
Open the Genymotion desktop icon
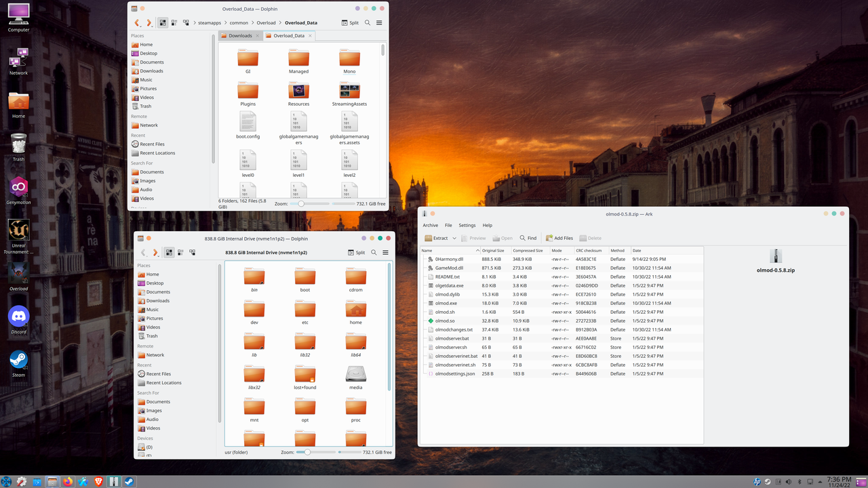click(x=18, y=190)
